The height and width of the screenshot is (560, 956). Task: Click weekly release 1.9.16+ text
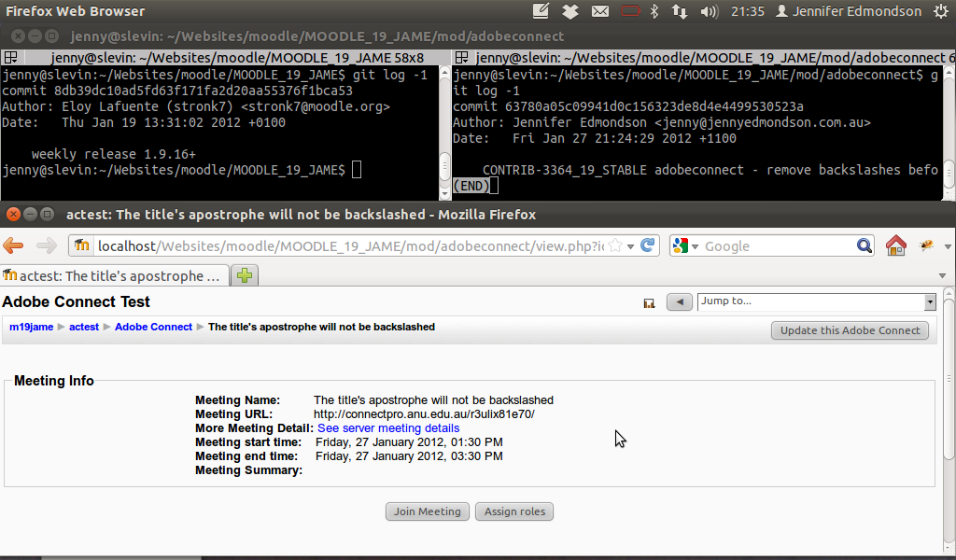point(114,154)
